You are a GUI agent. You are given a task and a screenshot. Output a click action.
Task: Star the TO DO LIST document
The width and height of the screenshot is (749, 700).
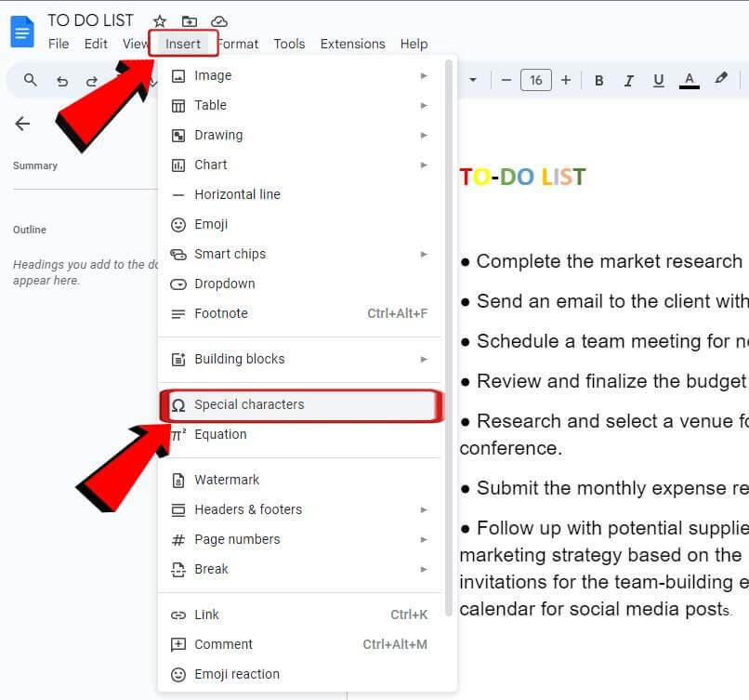158,20
